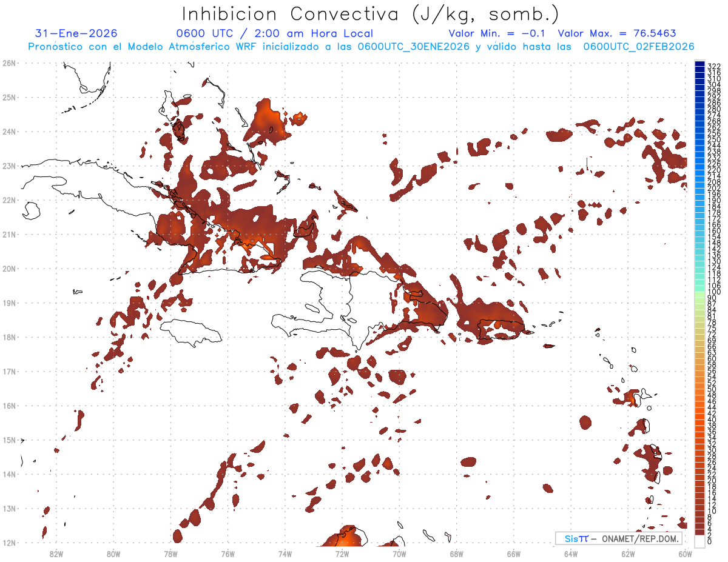The image size is (728, 562).
Task: Click the 22N latitude label
Action: pyautogui.click(x=8, y=200)
